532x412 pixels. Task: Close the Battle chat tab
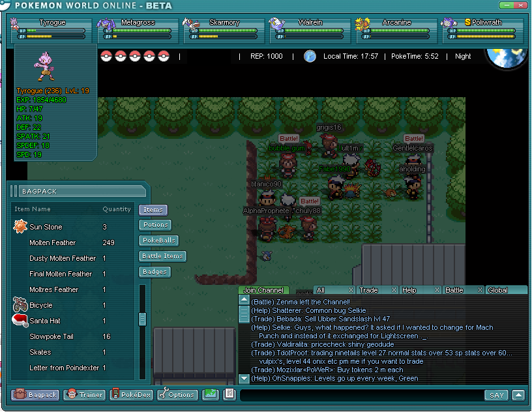click(x=480, y=290)
